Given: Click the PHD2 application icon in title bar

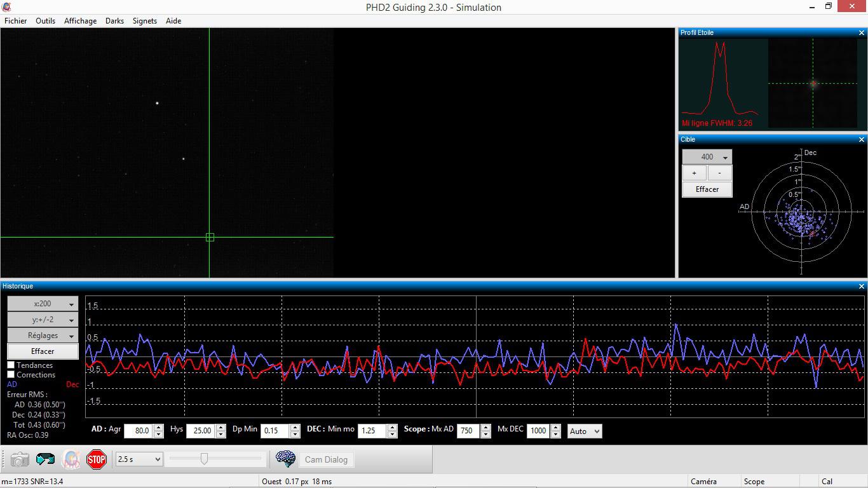Looking at the screenshot, I should [x=7, y=7].
